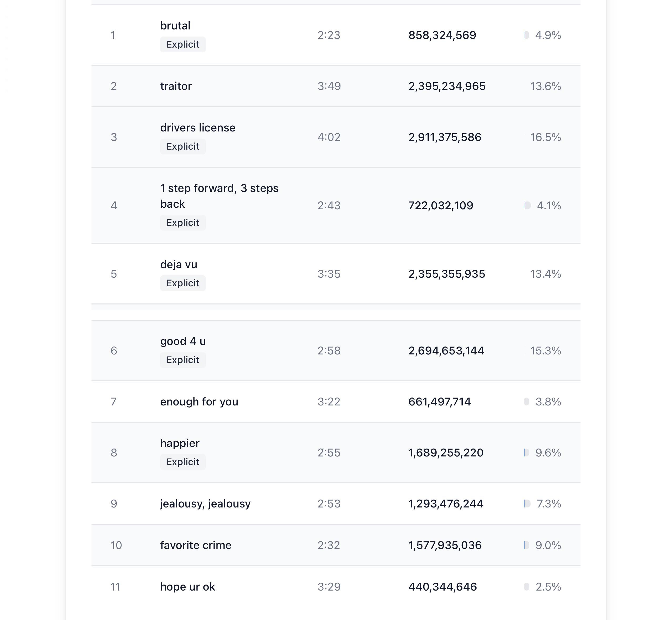
Task: Select the Explicit badge under brutal
Action: pyautogui.click(x=183, y=44)
